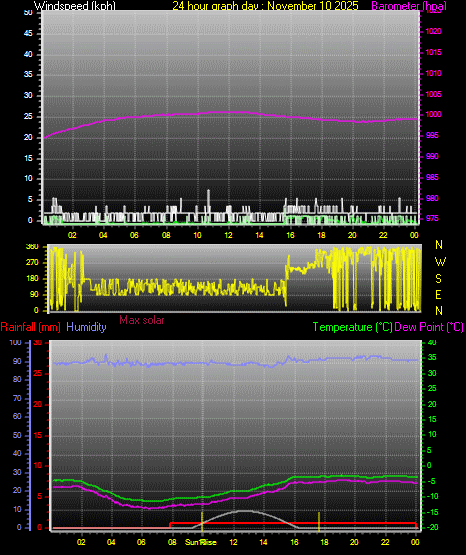Click 35 on the green temperature axis

(x=432, y=357)
